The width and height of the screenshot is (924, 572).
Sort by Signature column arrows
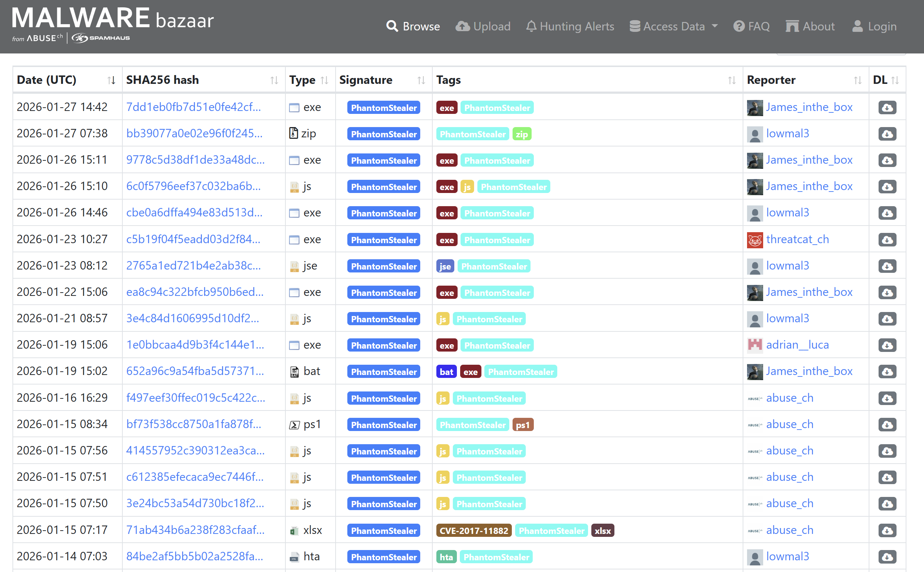tap(421, 80)
